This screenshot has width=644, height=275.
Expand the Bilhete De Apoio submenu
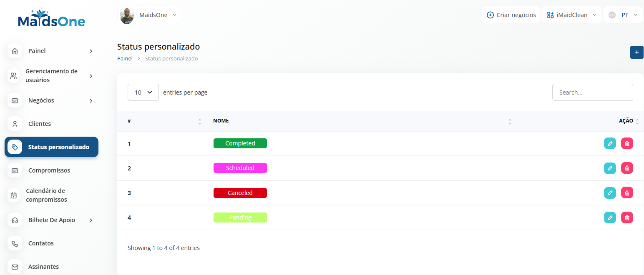[91, 220]
